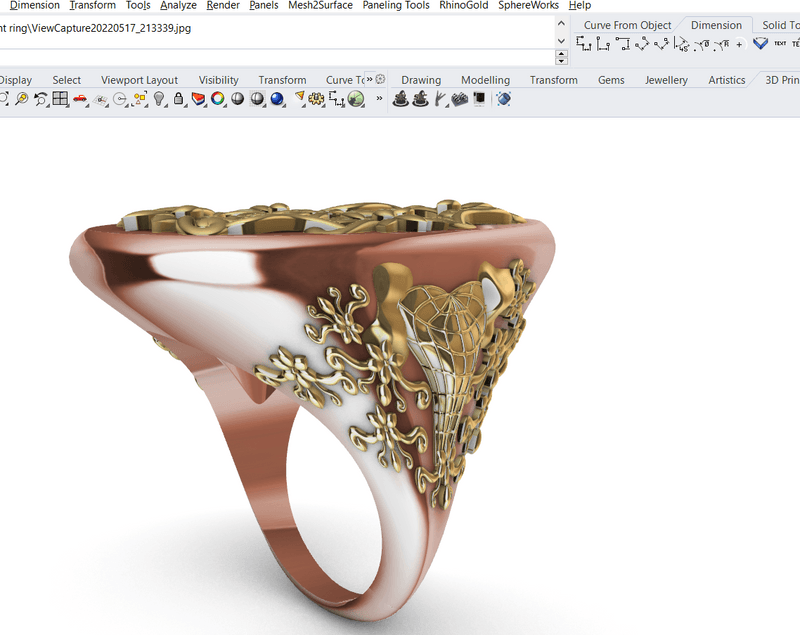
Task: Select the Diameter Dimension tool
Action: [703, 45]
